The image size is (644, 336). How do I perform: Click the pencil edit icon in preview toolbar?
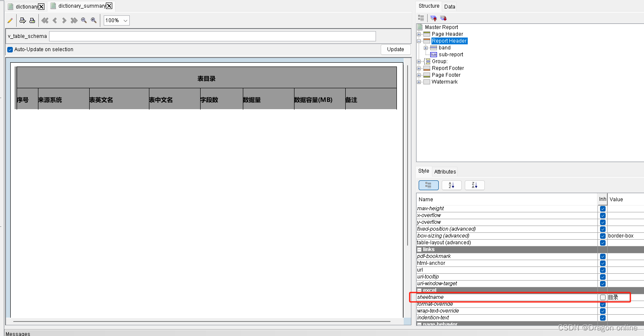pyautogui.click(x=10, y=20)
